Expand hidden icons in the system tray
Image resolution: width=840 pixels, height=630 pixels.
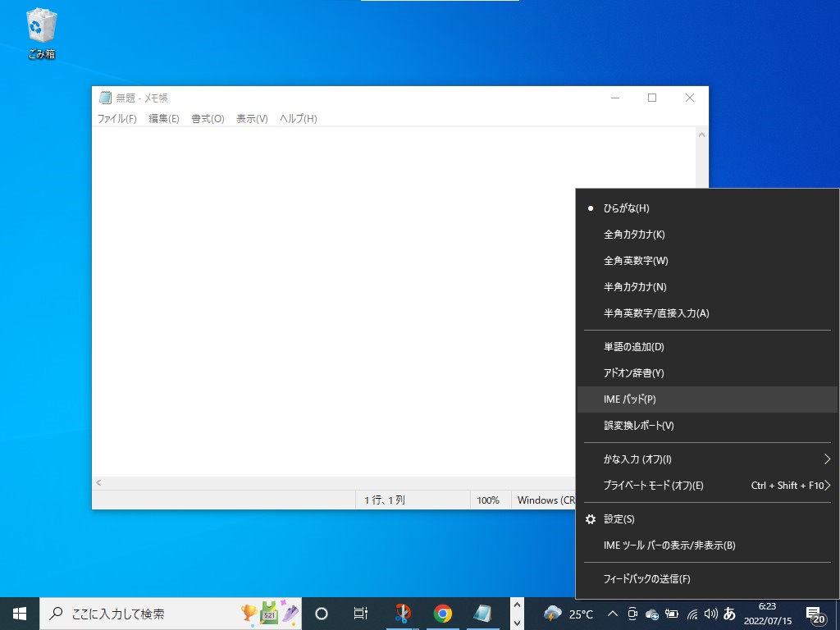point(613,613)
